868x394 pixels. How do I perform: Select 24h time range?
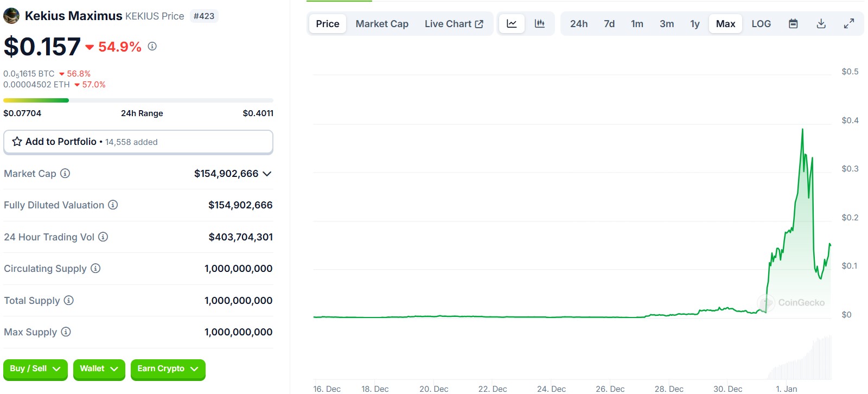[x=579, y=24]
